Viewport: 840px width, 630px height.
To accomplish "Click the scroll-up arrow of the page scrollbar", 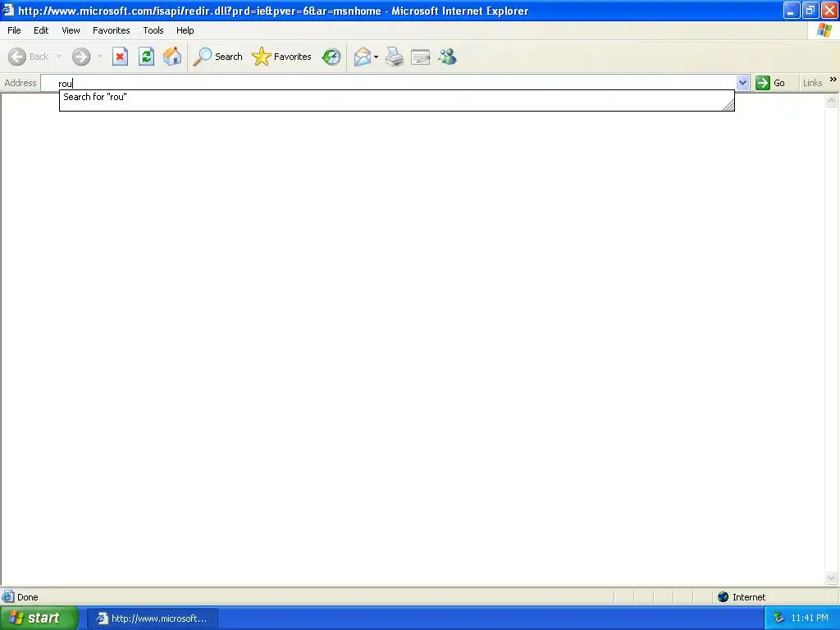I will click(832, 100).
